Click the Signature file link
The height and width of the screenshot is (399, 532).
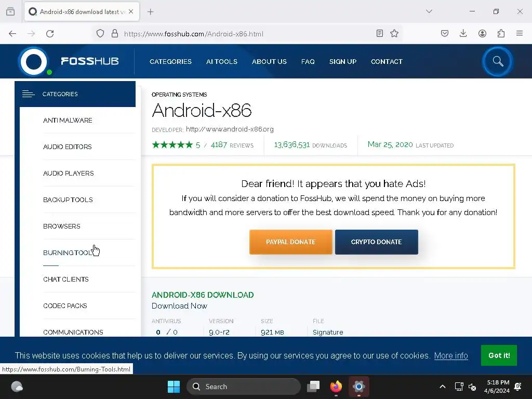[x=328, y=332]
